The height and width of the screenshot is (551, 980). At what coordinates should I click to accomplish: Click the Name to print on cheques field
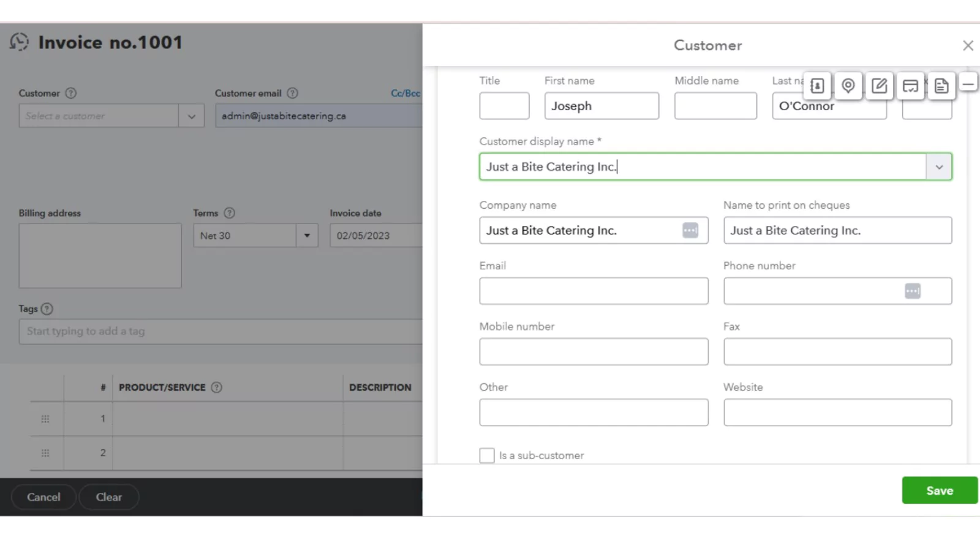837,230
